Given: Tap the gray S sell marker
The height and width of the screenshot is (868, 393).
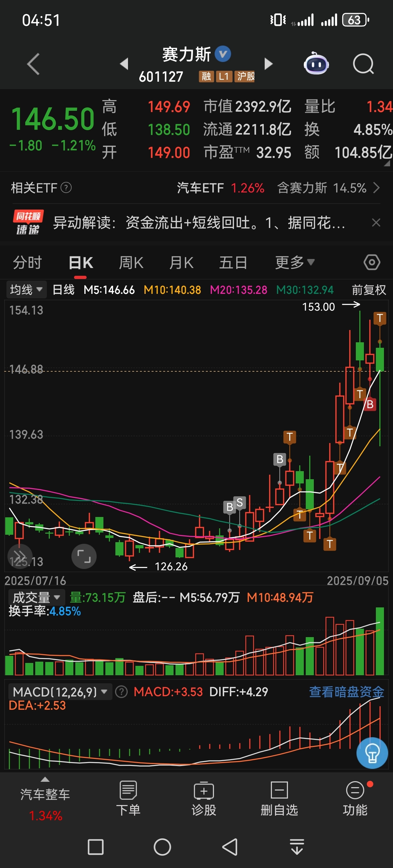Looking at the screenshot, I should point(239,502).
